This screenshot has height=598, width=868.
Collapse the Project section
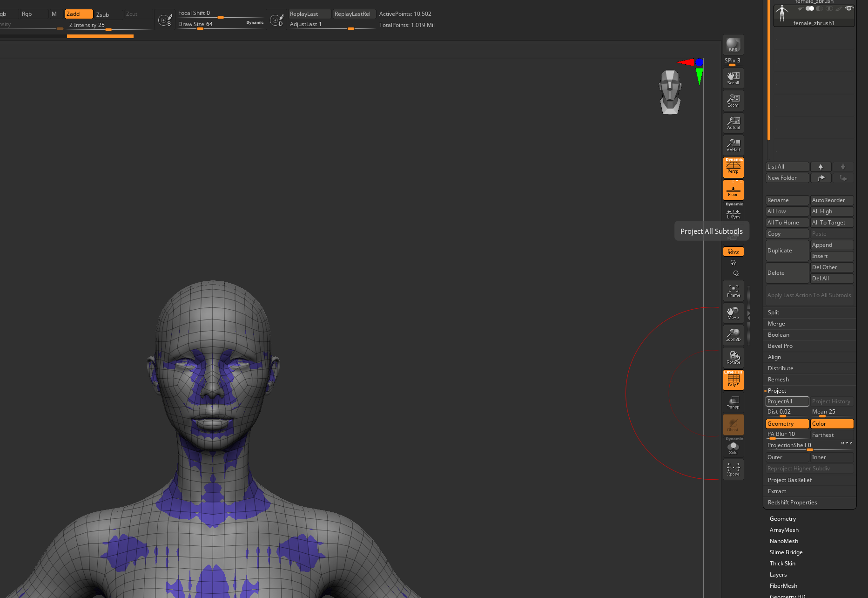click(x=777, y=391)
